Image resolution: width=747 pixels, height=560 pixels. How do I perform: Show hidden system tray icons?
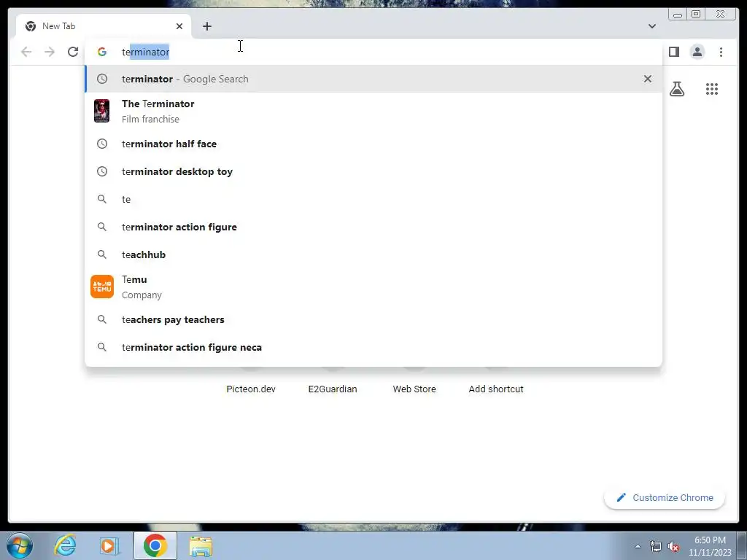coord(638,546)
